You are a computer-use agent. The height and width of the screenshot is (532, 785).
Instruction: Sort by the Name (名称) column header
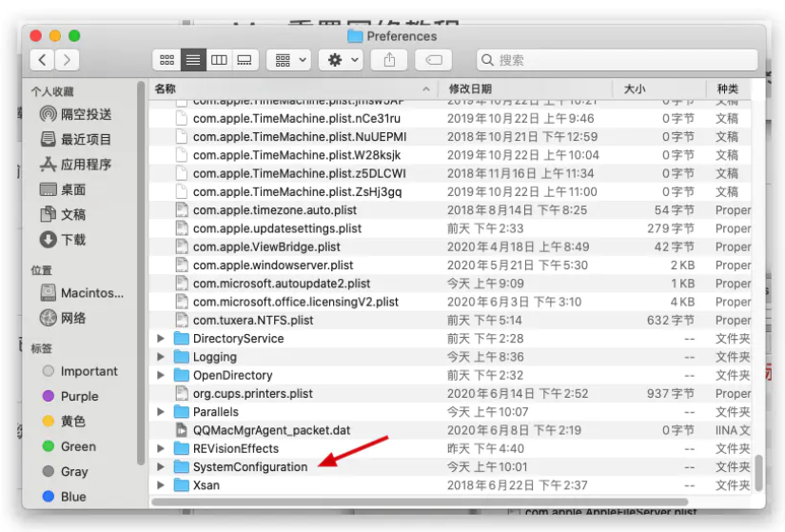click(x=293, y=89)
